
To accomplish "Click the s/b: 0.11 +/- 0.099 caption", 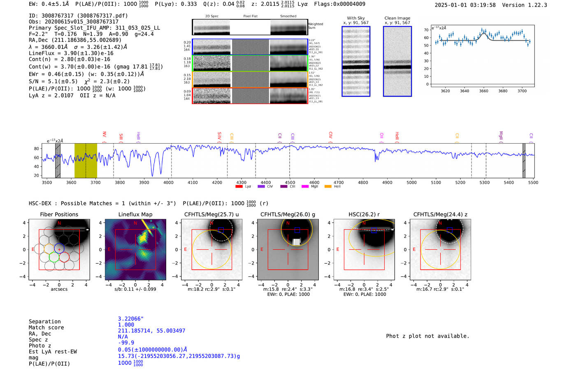I will click(x=135, y=289).
